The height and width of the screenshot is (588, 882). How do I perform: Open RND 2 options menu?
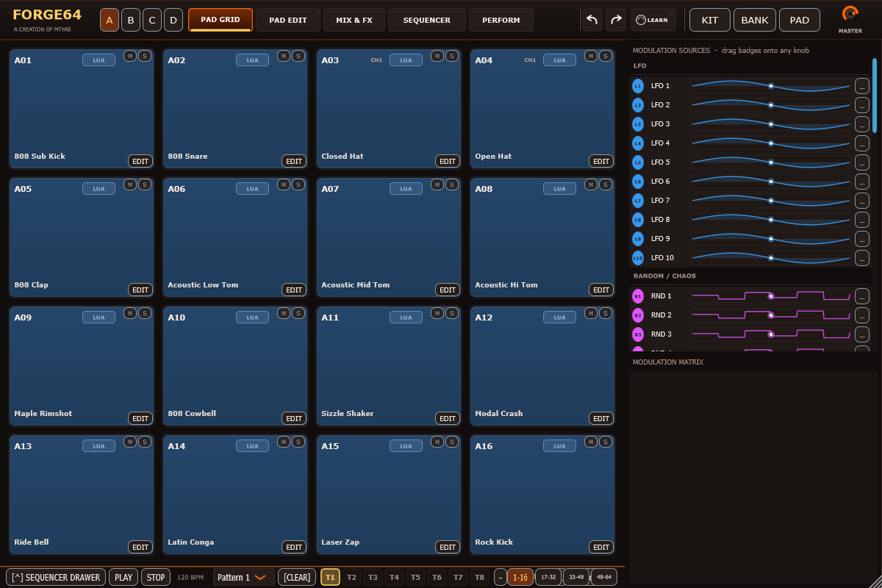(x=862, y=315)
